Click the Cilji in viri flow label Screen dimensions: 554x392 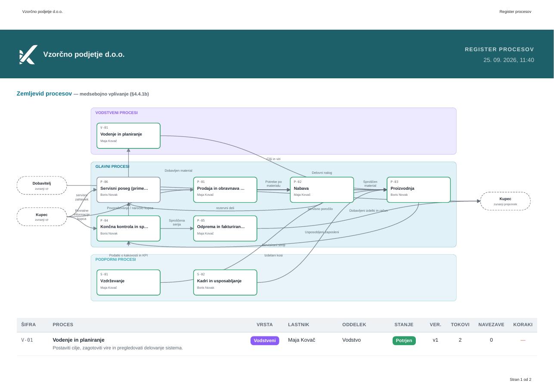(273, 159)
